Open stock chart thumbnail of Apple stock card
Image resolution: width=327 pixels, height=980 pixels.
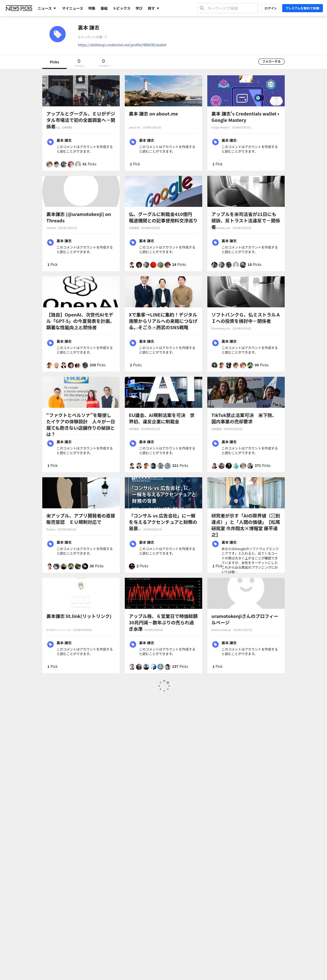click(x=163, y=593)
